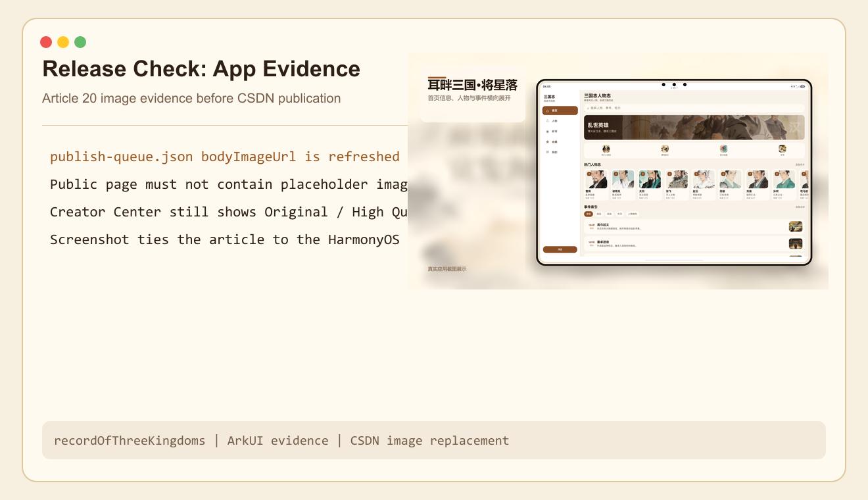Open the 孙权 character card
Image resolution: width=868 pixels, height=500 pixels.
[784, 185]
